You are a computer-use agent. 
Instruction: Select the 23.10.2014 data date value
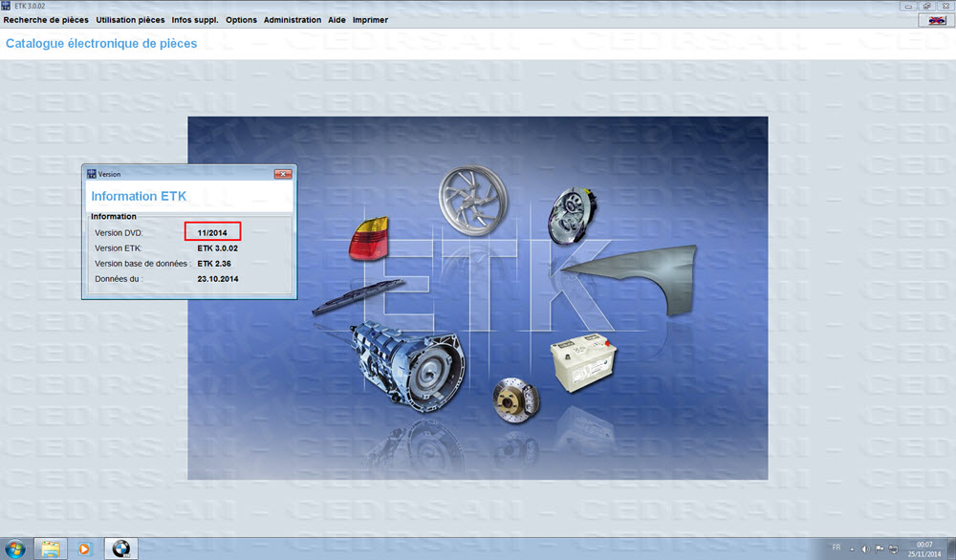tap(218, 279)
